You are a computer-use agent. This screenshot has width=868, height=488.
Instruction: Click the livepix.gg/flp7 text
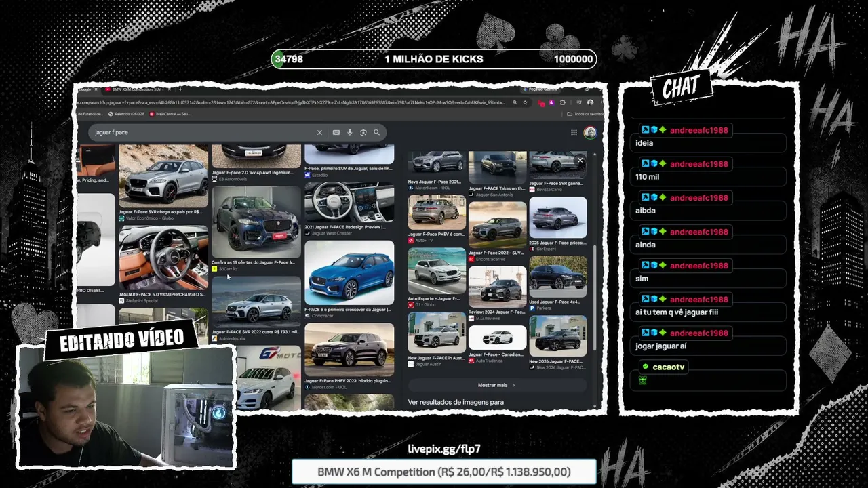[444, 449]
